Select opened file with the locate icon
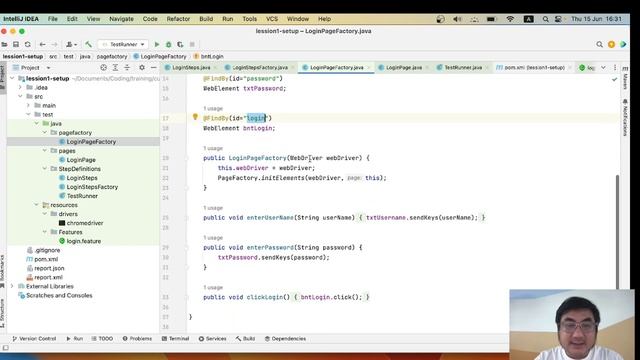Screen dimensions: 640x360 (104, 68)
